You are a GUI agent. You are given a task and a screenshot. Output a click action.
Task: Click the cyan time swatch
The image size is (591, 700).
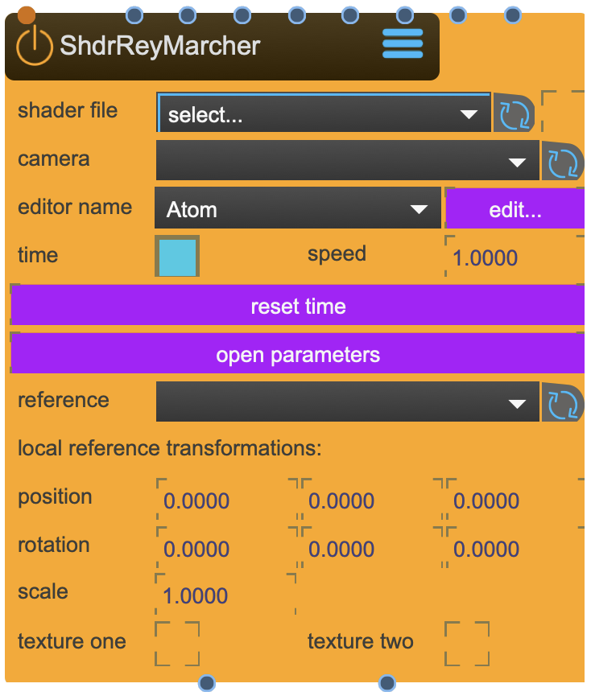pos(177,256)
